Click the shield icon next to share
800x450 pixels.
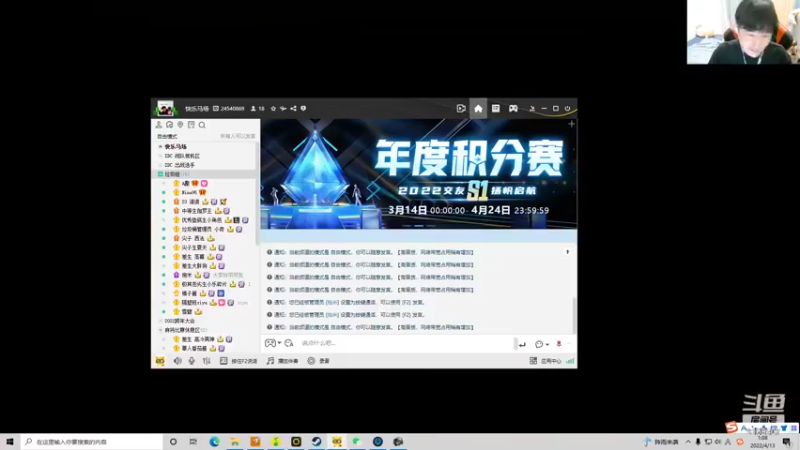click(304, 109)
